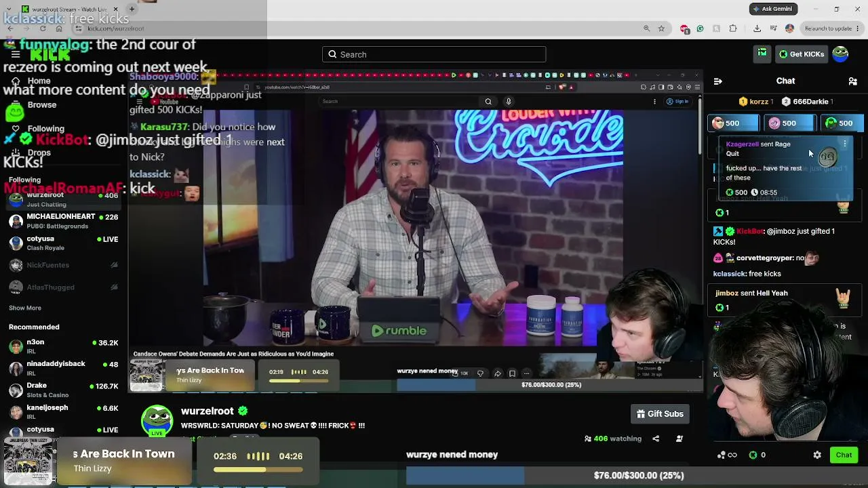This screenshot has width=868, height=488.
Task: Share the stream via share icon
Action: 656,439
